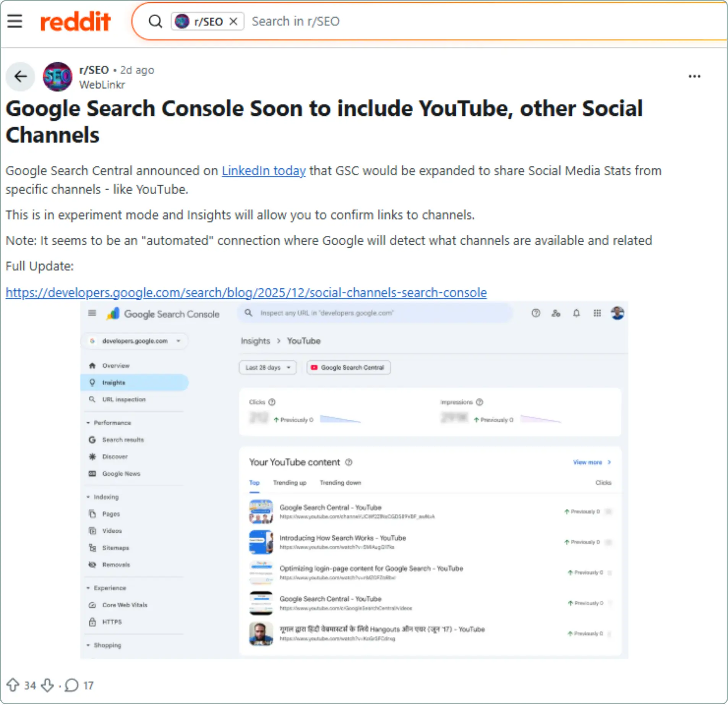Select URL inspection in the GSC sidebar
The width and height of the screenshot is (728, 705).
coord(123,399)
